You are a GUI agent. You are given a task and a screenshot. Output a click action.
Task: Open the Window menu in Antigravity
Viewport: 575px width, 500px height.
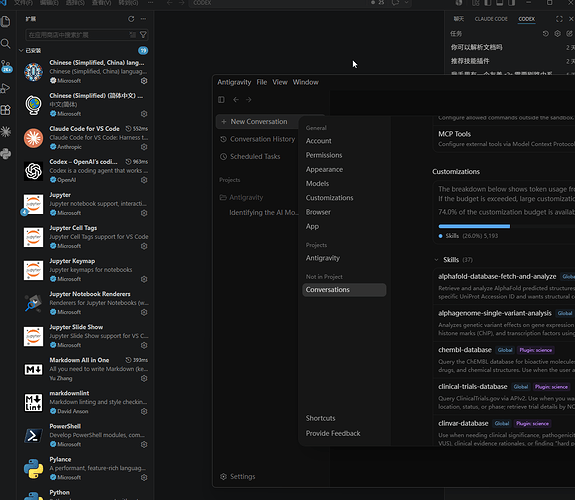pyautogui.click(x=305, y=82)
